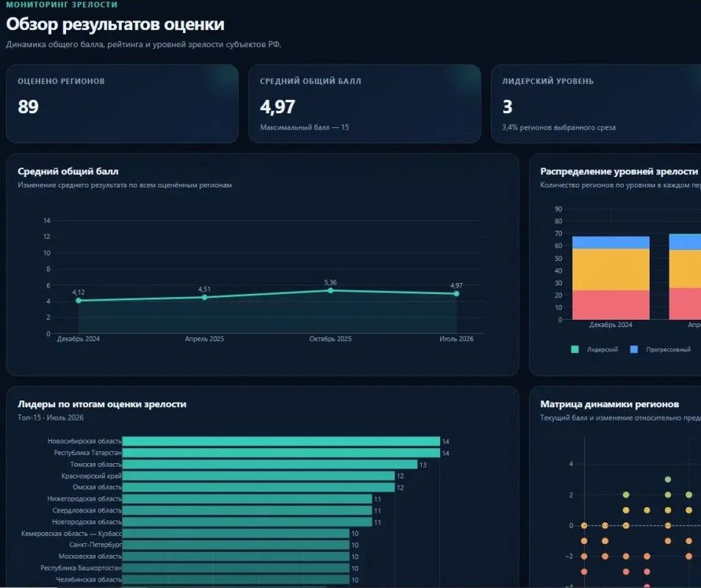701x588 pixels.
Task: Select the Кемеровская область — Кузбасс bar
Action: click(x=236, y=534)
